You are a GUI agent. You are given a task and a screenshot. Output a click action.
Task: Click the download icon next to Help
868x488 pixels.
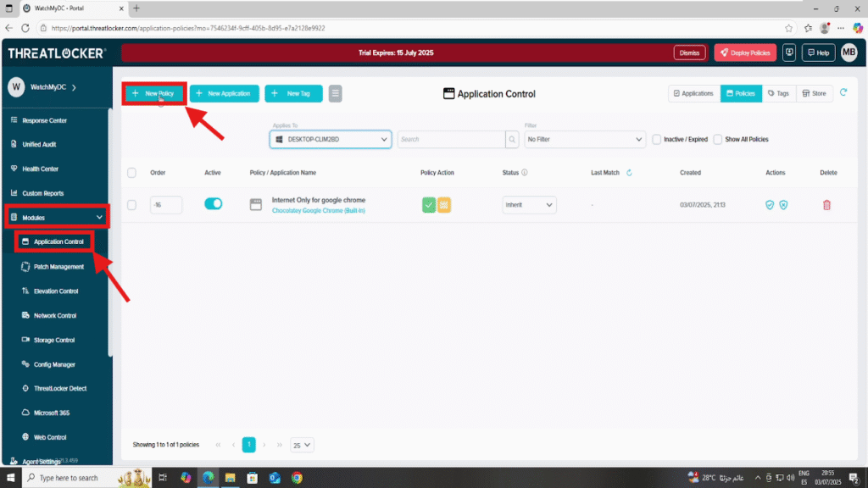(x=789, y=53)
